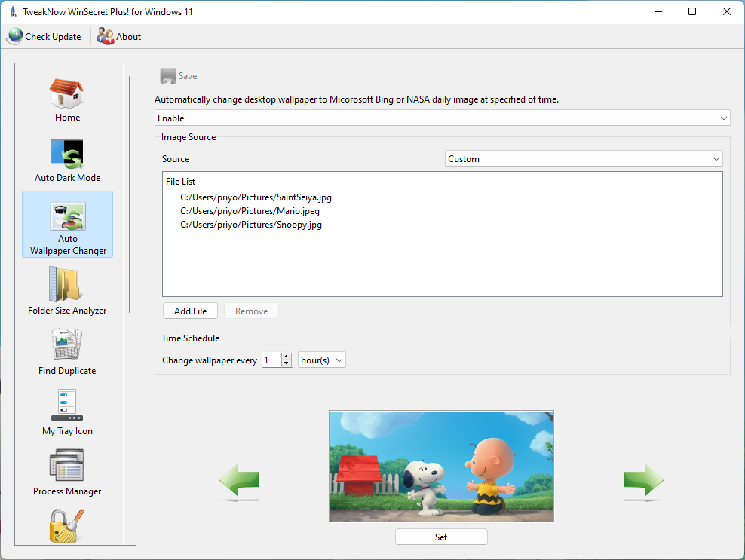Click My Tray Icon label text
The height and width of the screenshot is (560, 745).
[x=67, y=431]
